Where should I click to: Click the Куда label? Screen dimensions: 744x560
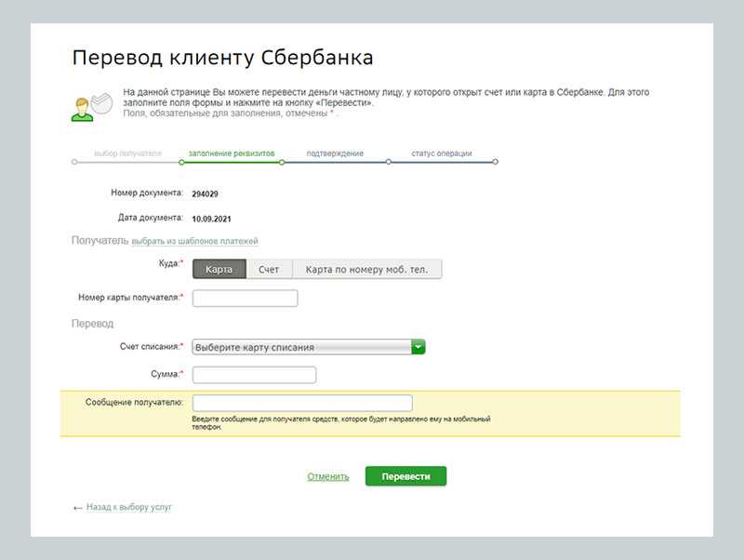[170, 263]
